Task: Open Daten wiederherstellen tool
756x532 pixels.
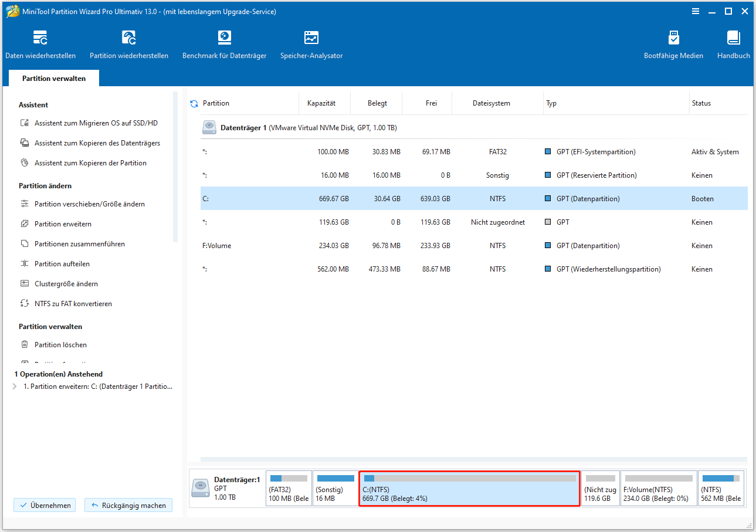Action: tap(40, 45)
